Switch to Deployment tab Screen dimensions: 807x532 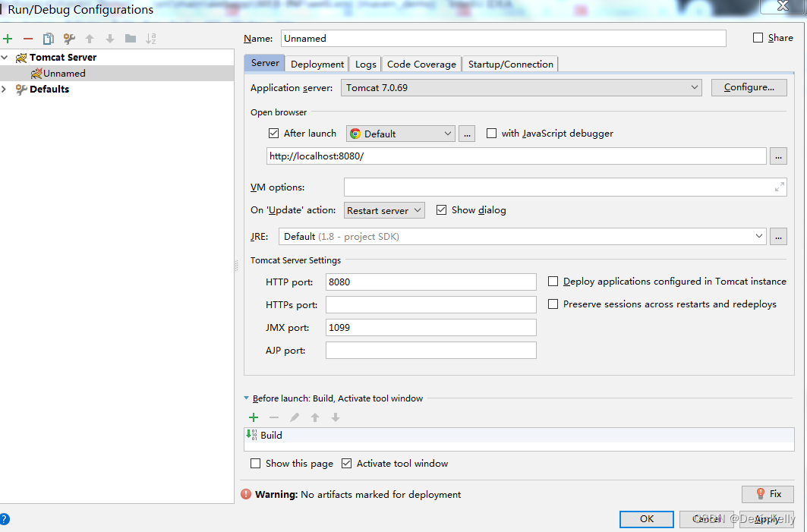pos(317,65)
